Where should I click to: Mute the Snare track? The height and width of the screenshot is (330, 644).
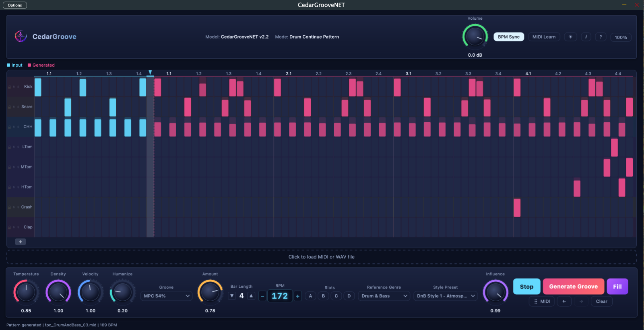[14, 107]
